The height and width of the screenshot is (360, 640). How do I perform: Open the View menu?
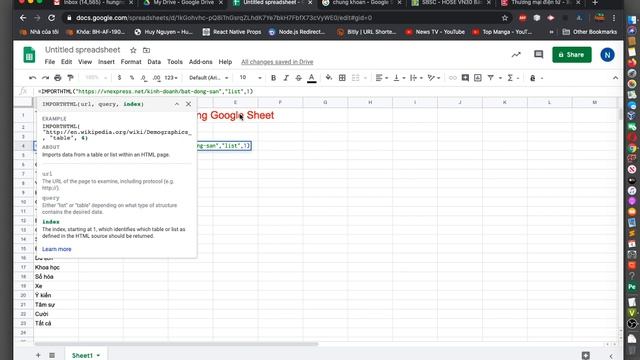point(85,62)
